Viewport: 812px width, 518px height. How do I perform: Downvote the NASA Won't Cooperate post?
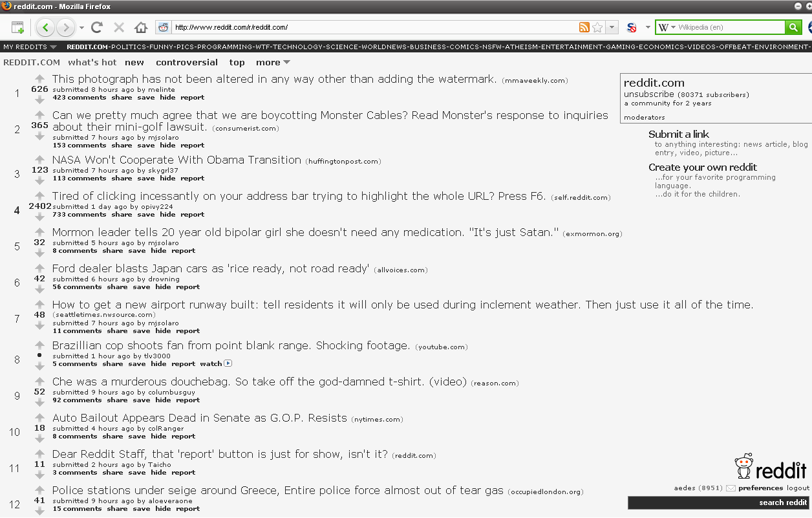click(x=39, y=180)
